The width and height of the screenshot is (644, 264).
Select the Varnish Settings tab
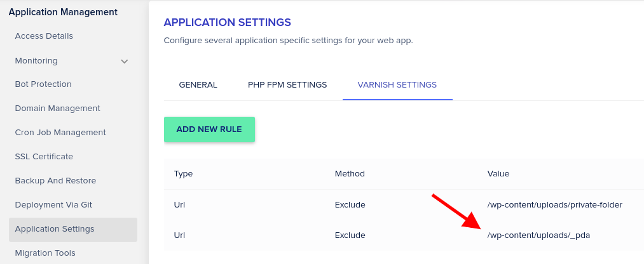(x=397, y=85)
